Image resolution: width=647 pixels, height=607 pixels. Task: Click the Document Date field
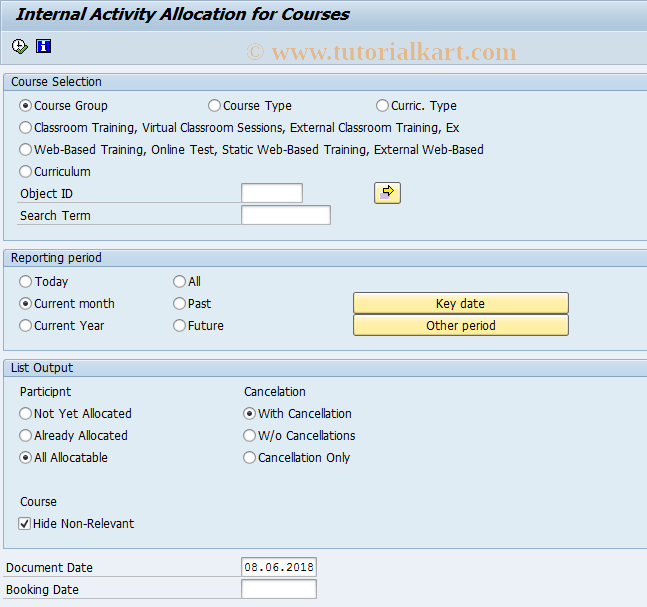279,567
